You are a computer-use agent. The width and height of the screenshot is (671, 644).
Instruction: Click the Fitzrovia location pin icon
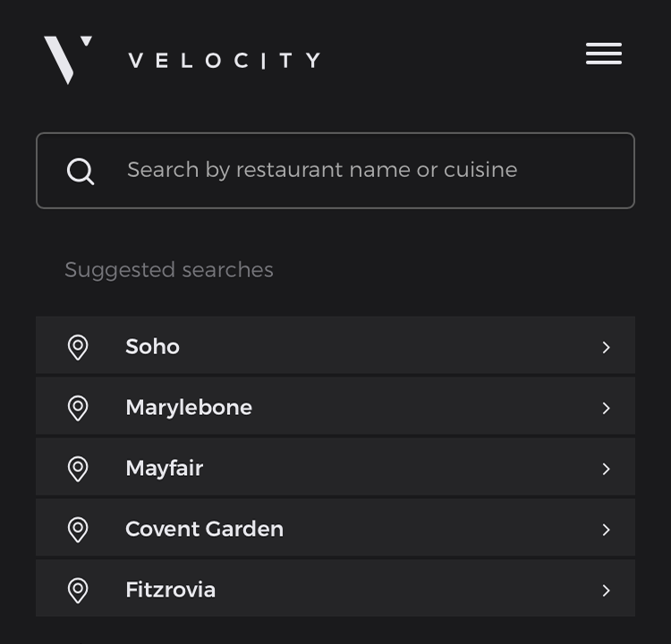pyautogui.click(x=78, y=590)
